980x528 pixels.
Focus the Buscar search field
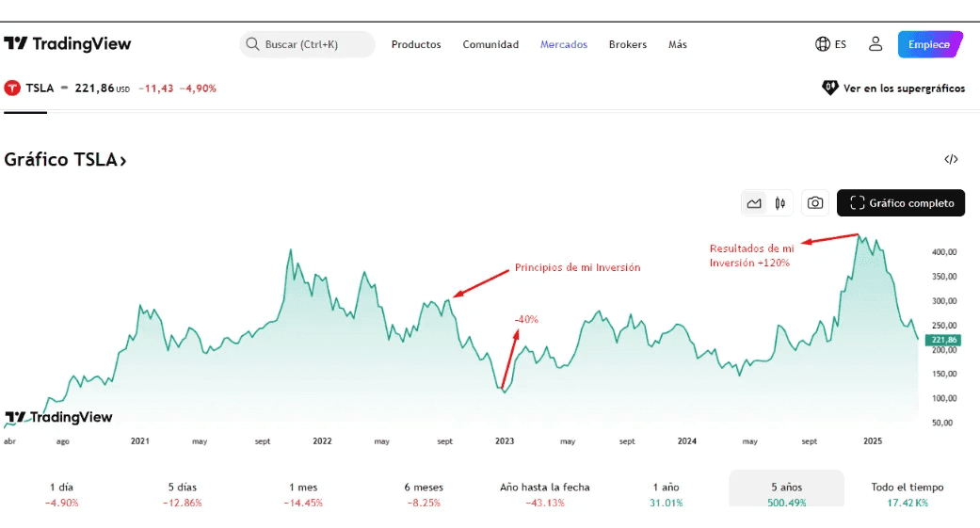pos(308,44)
